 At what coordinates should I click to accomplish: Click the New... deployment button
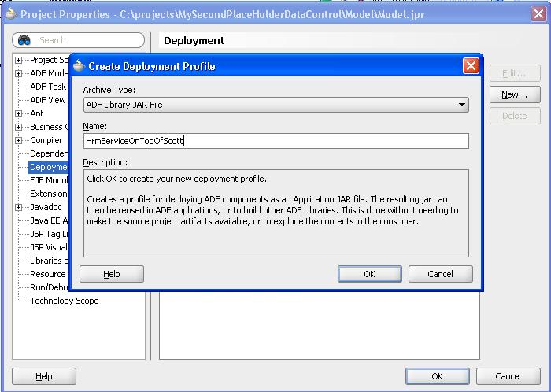(x=514, y=94)
